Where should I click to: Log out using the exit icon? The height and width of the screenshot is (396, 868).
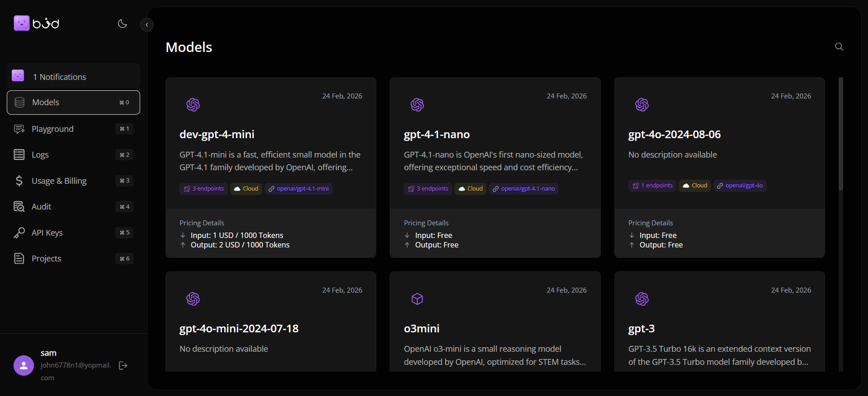click(123, 365)
